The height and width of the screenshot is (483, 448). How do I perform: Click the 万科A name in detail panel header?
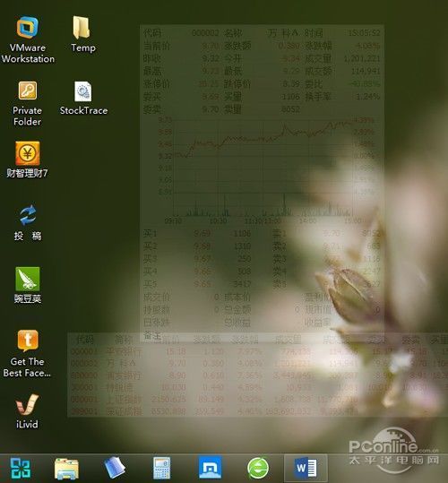pyautogui.click(x=283, y=33)
